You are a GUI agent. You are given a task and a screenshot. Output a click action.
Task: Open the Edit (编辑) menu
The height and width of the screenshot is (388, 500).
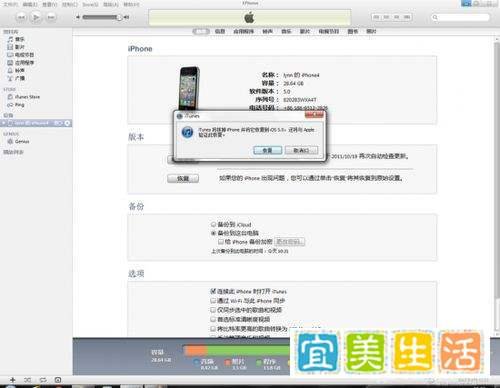pyautogui.click(x=30, y=4)
